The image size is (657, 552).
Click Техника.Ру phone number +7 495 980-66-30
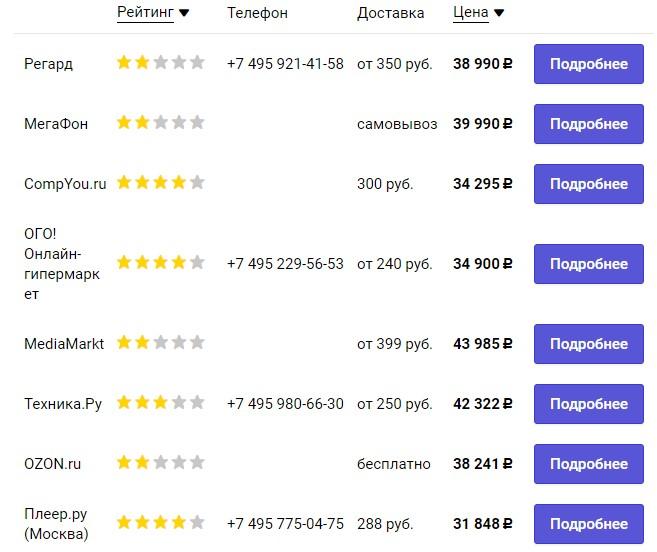285,404
